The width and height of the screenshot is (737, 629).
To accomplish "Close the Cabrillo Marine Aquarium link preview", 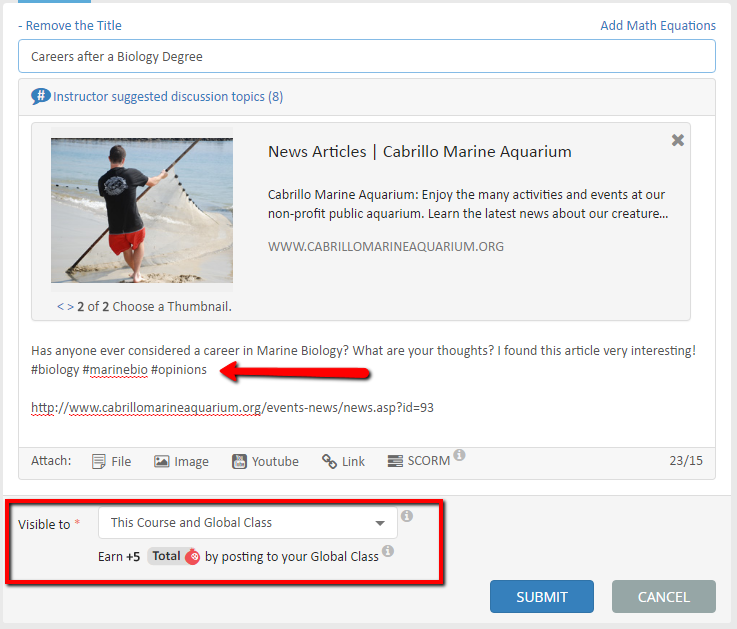I will [677, 140].
